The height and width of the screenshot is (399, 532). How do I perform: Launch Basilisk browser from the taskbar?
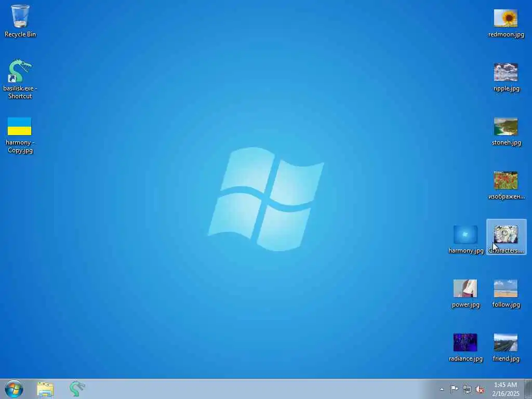click(x=77, y=389)
